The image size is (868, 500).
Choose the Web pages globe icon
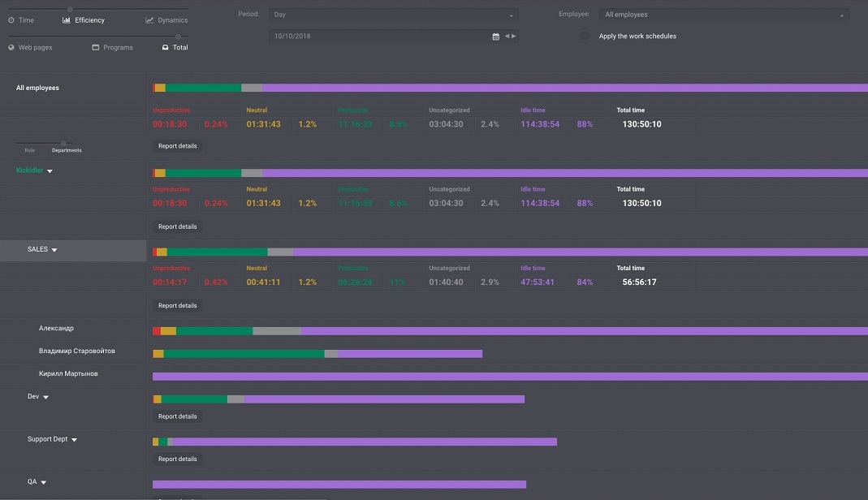(11, 48)
